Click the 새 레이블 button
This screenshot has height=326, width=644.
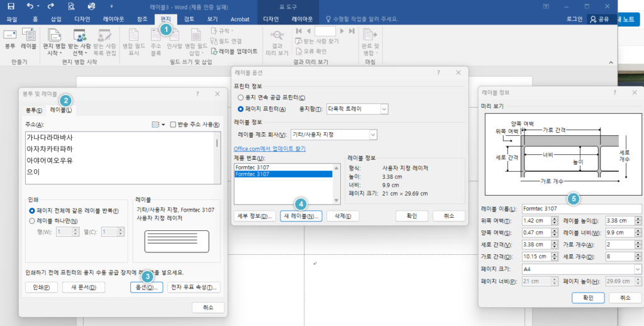[x=301, y=216]
